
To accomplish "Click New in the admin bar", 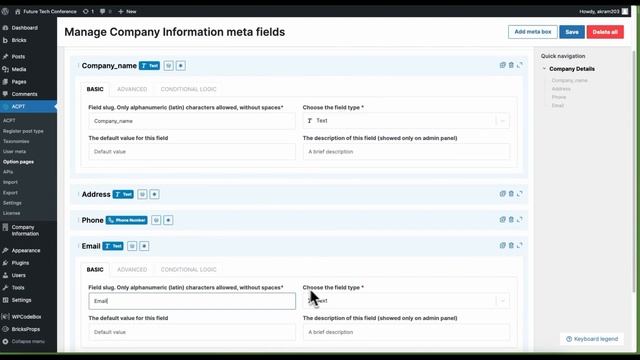I will pyautogui.click(x=127, y=11).
